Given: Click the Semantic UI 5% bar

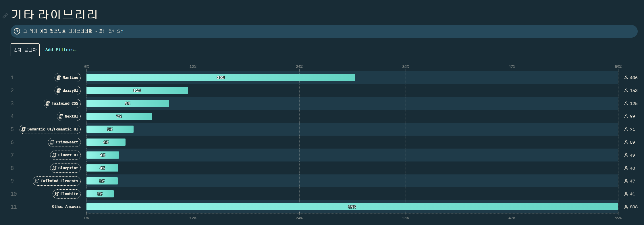Looking at the screenshot, I should (x=110, y=129).
